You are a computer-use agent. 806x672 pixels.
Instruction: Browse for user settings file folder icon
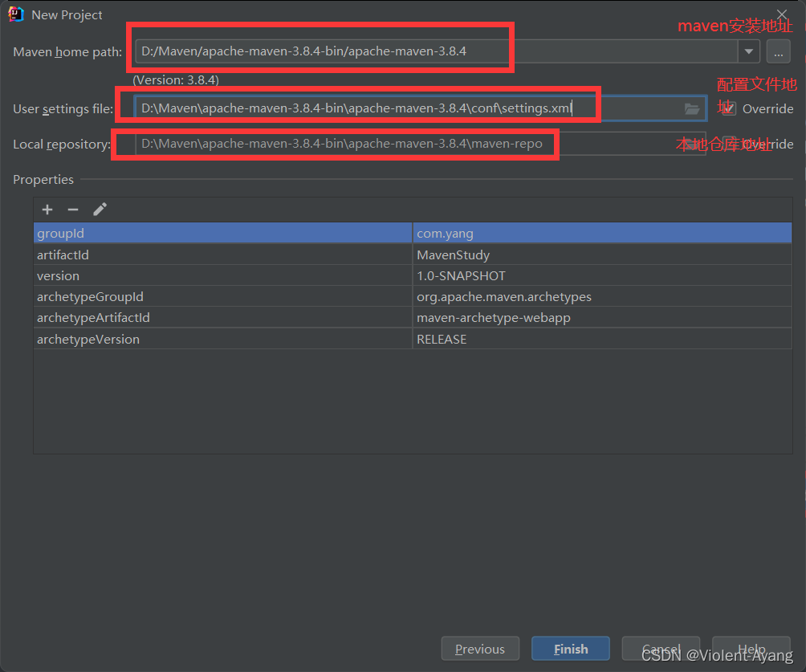(692, 108)
